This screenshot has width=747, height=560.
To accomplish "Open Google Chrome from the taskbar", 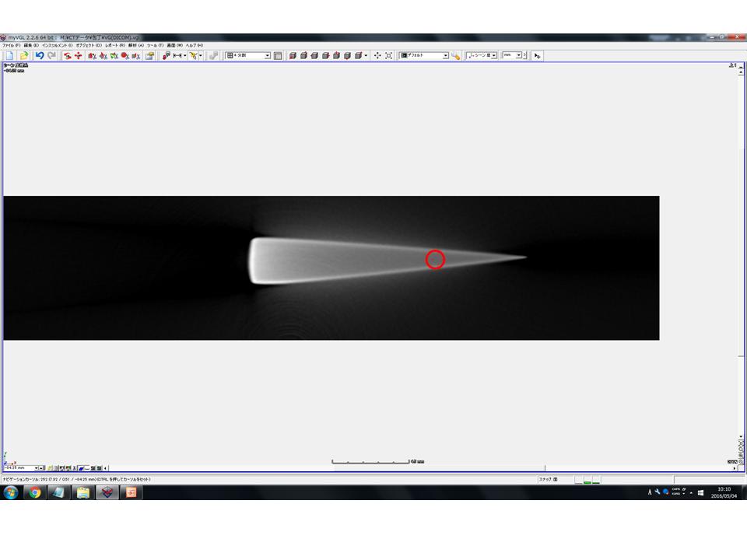I will pyautogui.click(x=33, y=492).
